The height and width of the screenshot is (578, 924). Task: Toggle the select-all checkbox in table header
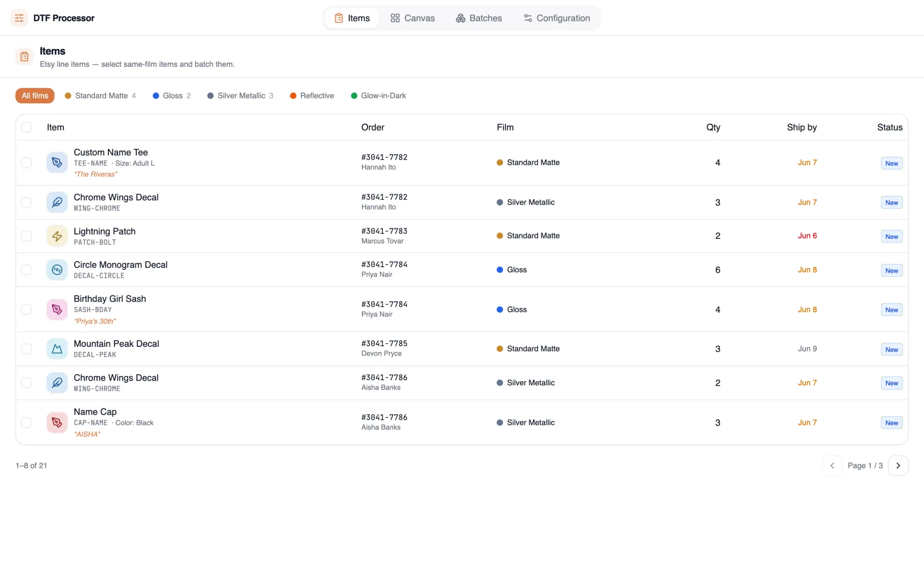click(x=26, y=127)
